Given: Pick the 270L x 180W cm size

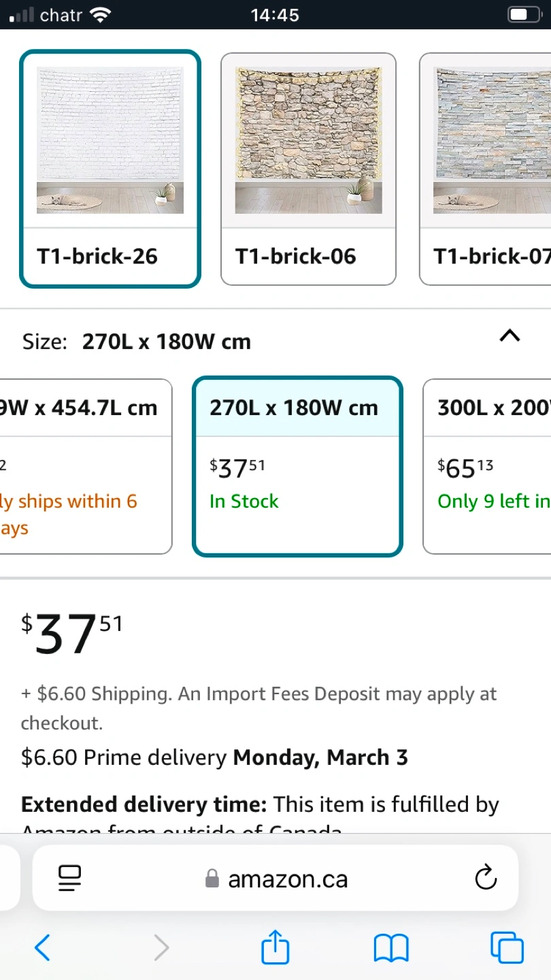Looking at the screenshot, I should [297, 466].
